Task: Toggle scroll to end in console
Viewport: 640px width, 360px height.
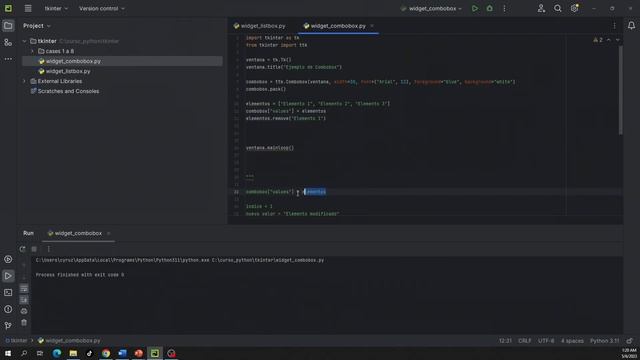Action: click(x=24, y=300)
